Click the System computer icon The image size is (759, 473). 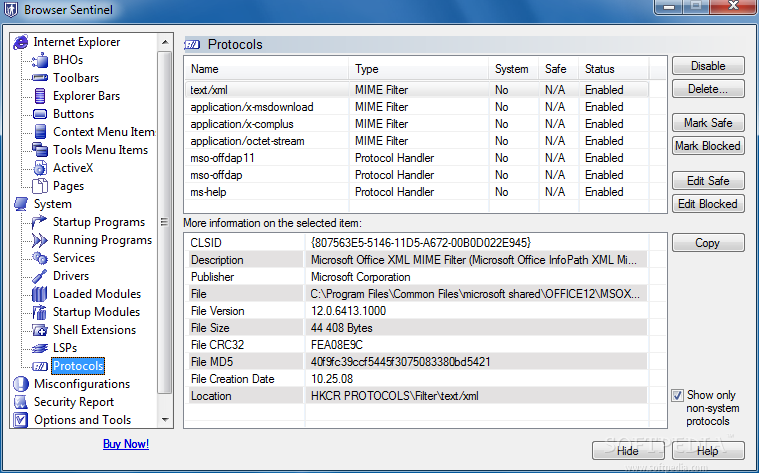[x=21, y=204]
